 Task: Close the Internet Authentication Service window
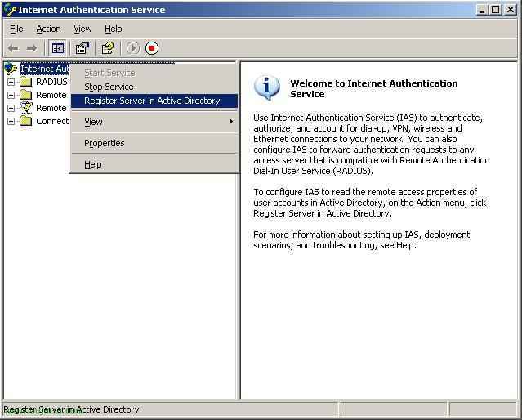(510, 10)
